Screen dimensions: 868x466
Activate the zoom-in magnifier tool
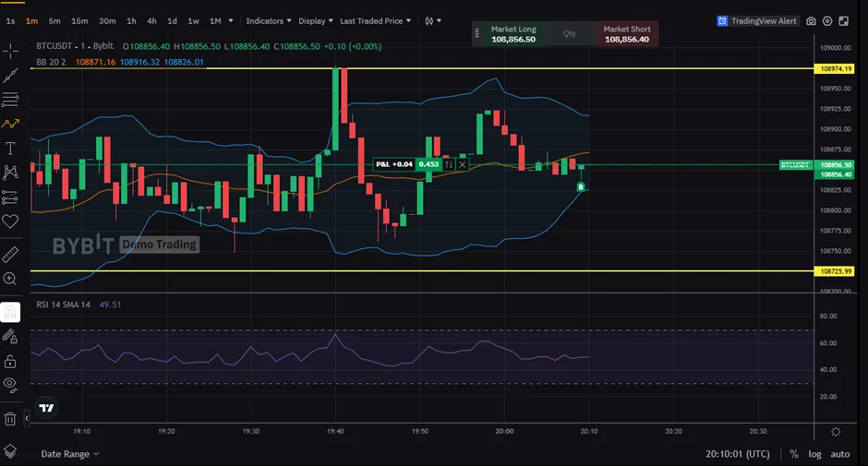[x=10, y=279]
